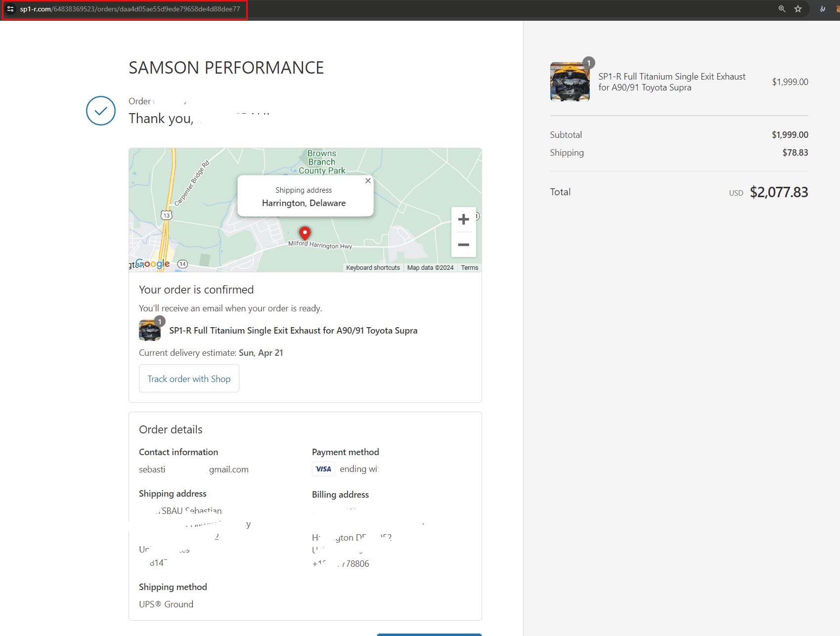Click the blue order confirmation checkmark icon

pyautogui.click(x=101, y=111)
